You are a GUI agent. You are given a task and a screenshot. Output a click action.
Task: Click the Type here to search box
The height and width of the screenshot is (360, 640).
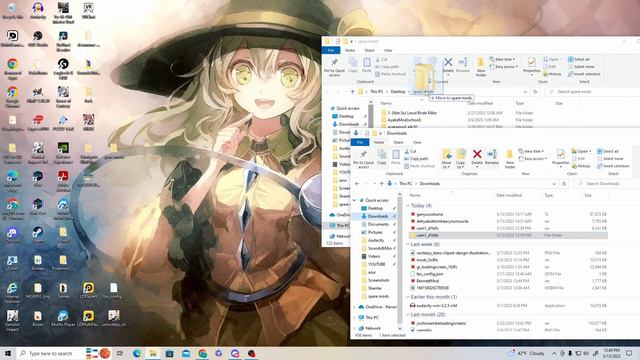coord(50,353)
